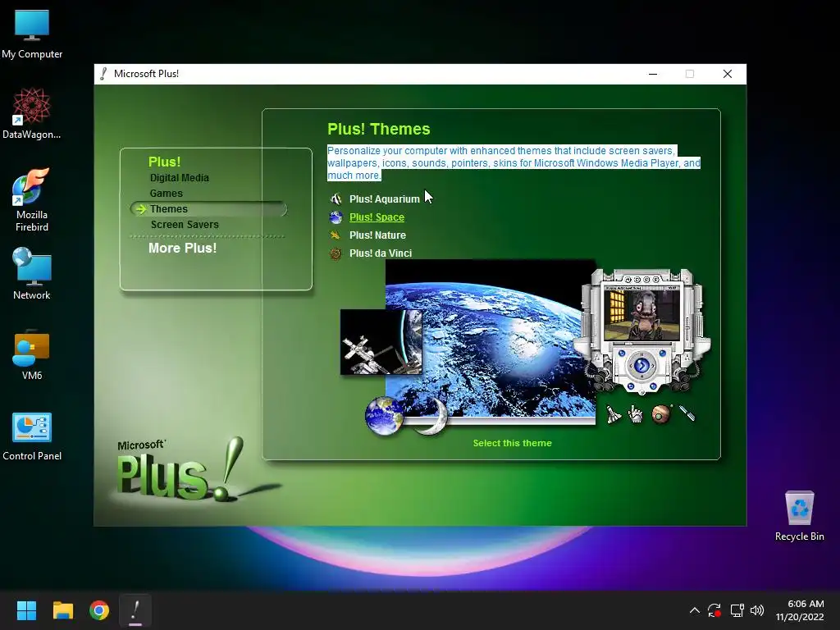Open the volume tray icon
Viewport: 840px width, 630px height.
click(x=757, y=610)
